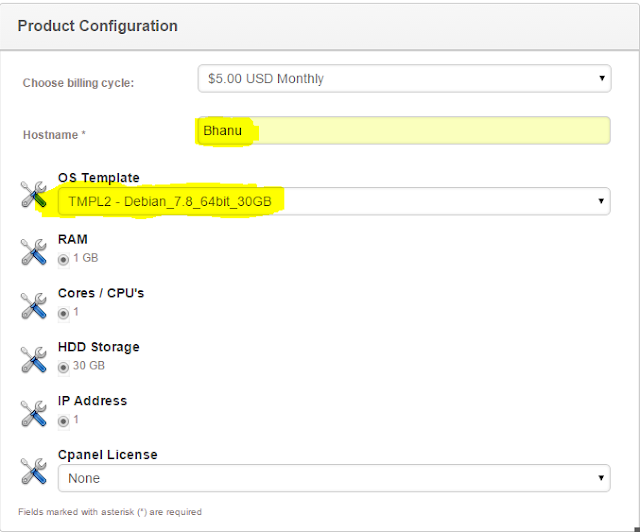Open the Cpanel License dropdown showing None

point(334,478)
